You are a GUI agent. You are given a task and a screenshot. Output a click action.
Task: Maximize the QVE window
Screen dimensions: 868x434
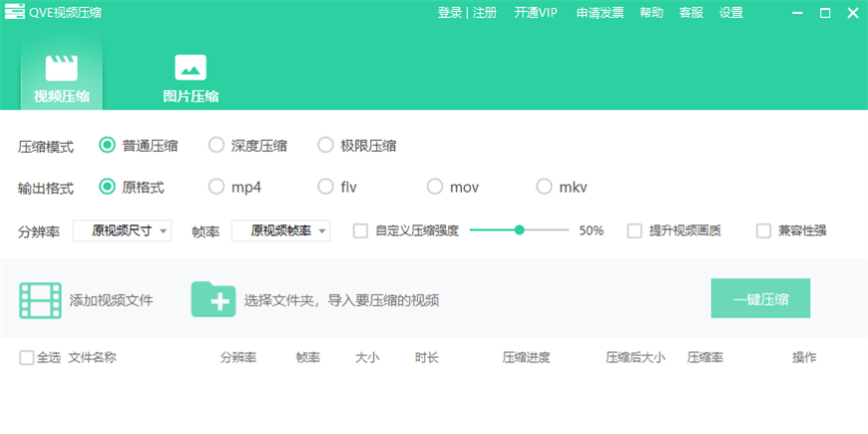pyautogui.click(x=824, y=13)
